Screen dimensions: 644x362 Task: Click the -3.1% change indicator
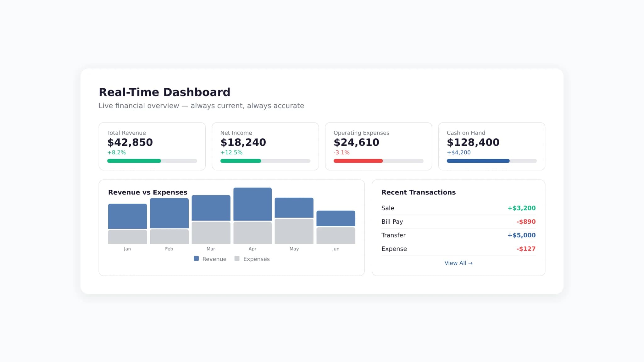tap(341, 152)
